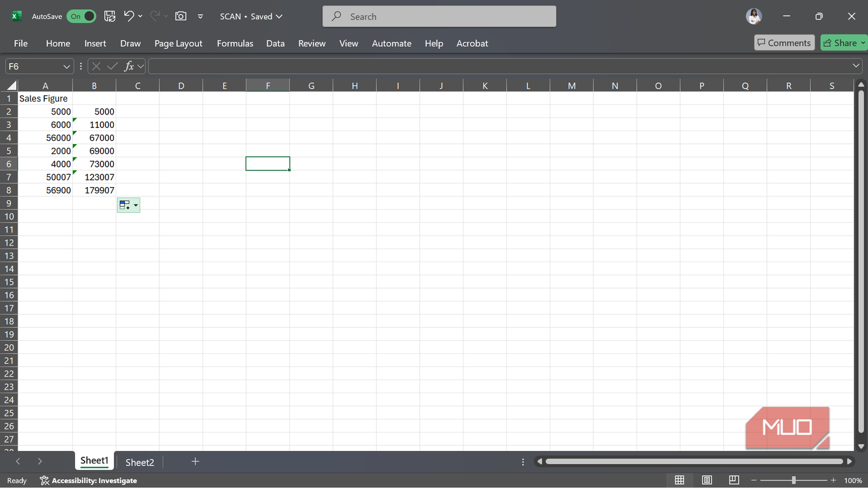Click the camera screenshot icon

pyautogui.click(x=181, y=17)
